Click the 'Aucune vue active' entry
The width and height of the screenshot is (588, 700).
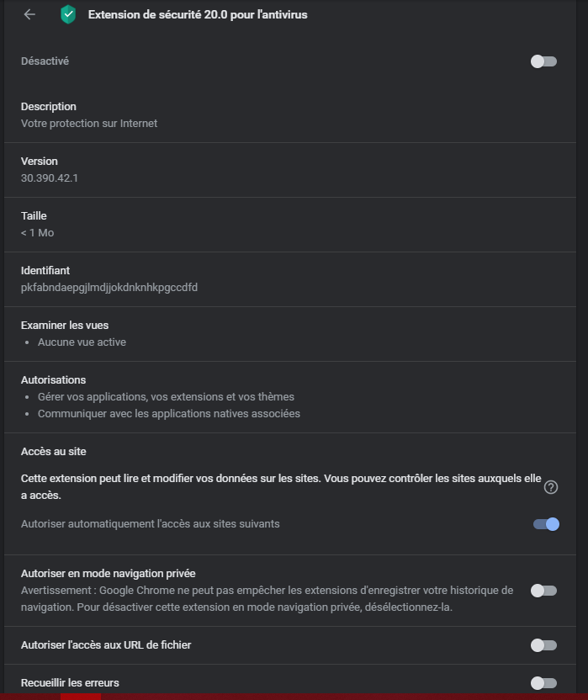(x=82, y=342)
